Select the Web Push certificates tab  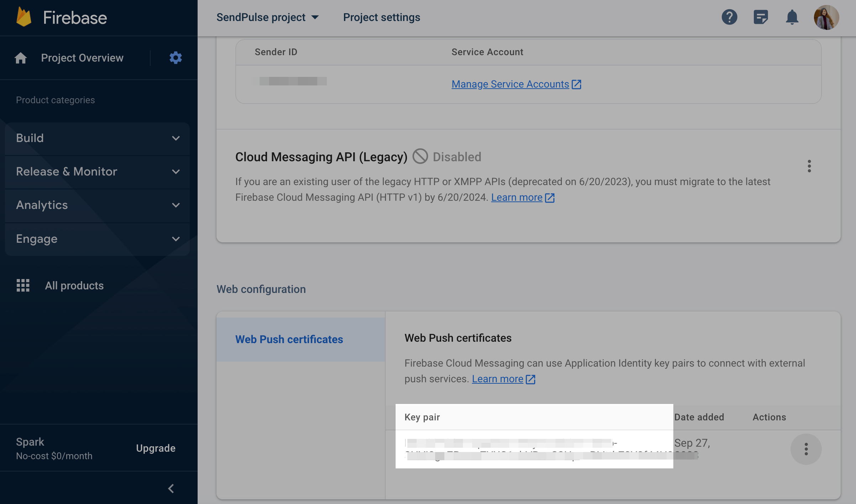(x=289, y=339)
